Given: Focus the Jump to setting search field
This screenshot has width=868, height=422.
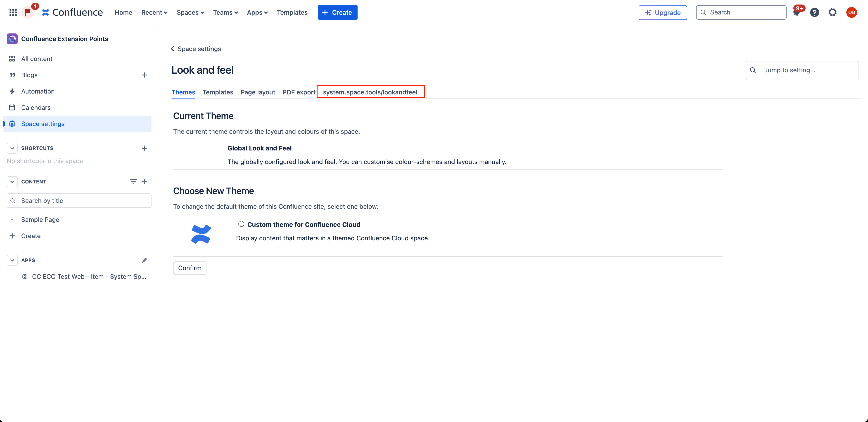Looking at the screenshot, I should [x=802, y=70].
